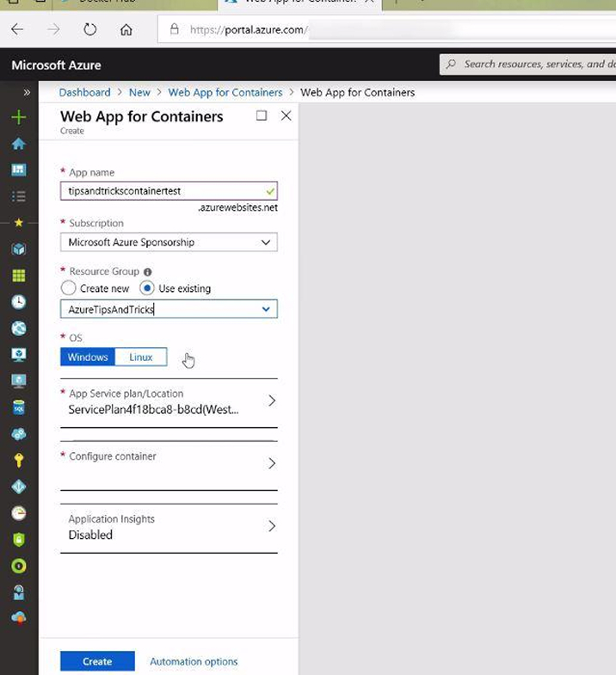This screenshot has width=616, height=675.
Task: Open the Dashboard icon in sidebar
Action: pos(18,170)
